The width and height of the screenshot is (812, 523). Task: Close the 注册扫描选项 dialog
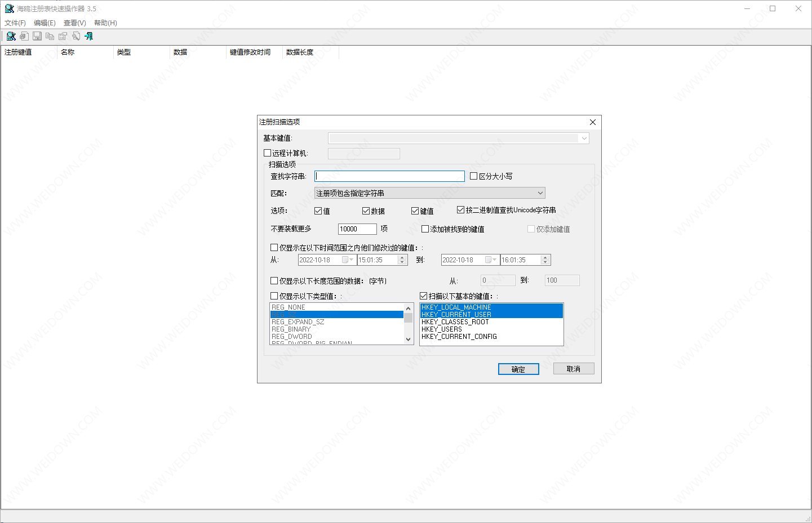click(592, 122)
